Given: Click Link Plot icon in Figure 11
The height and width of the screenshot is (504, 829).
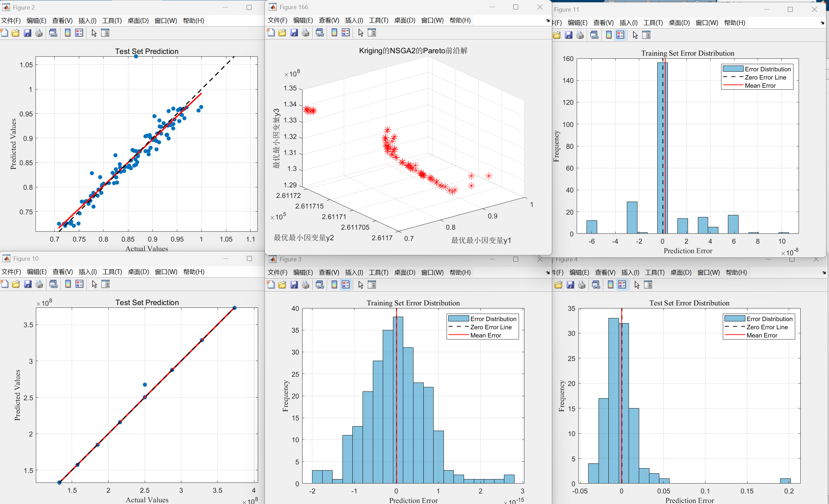Looking at the screenshot, I should pyautogui.click(x=594, y=35).
